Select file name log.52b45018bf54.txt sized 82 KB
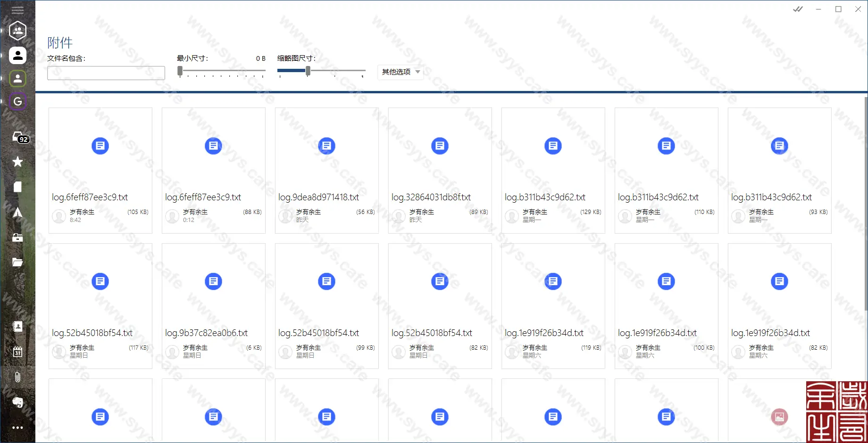This screenshot has height=443, width=868. coord(432,333)
